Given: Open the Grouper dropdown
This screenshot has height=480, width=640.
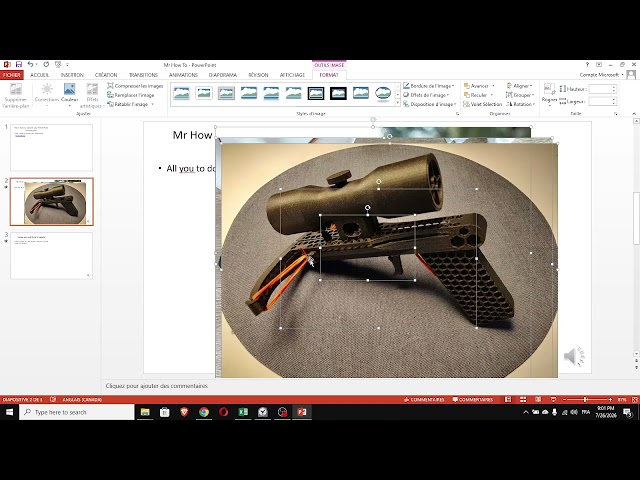Looking at the screenshot, I should (x=520, y=95).
